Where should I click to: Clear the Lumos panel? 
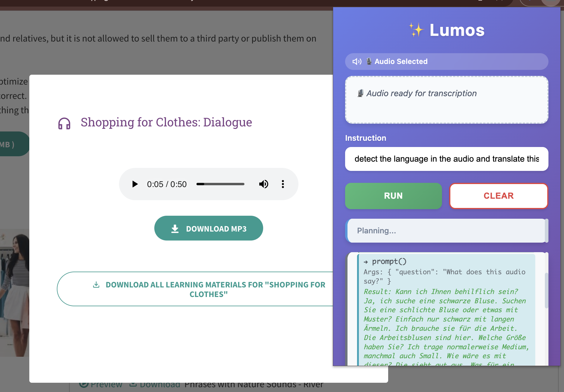click(x=499, y=196)
